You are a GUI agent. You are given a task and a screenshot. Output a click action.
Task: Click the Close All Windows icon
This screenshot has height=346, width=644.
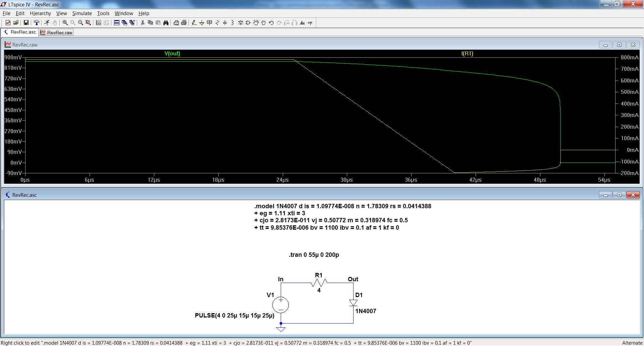pyautogui.click(x=132, y=23)
